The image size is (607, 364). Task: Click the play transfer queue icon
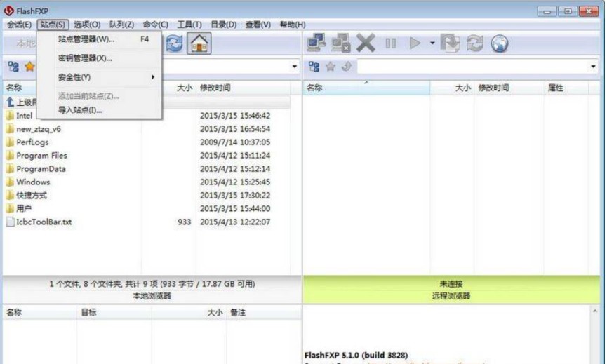pos(415,43)
